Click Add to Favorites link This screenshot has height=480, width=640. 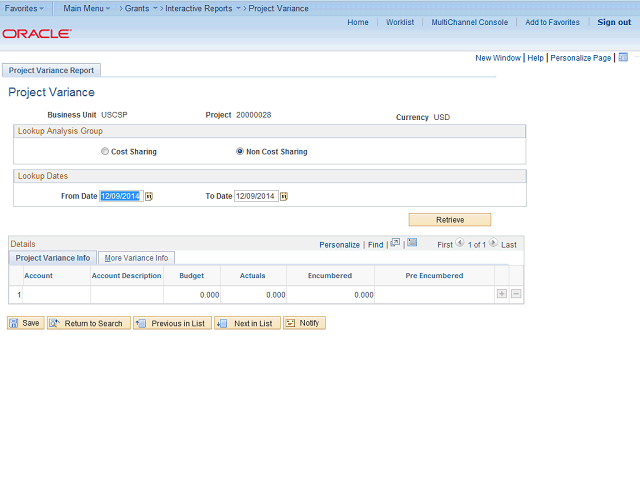(552, 22)
